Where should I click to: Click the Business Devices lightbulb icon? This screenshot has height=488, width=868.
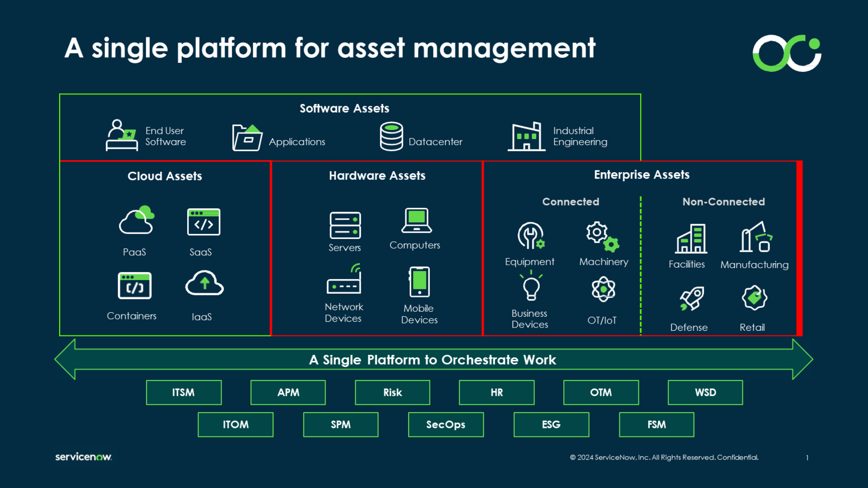(531, 286)
